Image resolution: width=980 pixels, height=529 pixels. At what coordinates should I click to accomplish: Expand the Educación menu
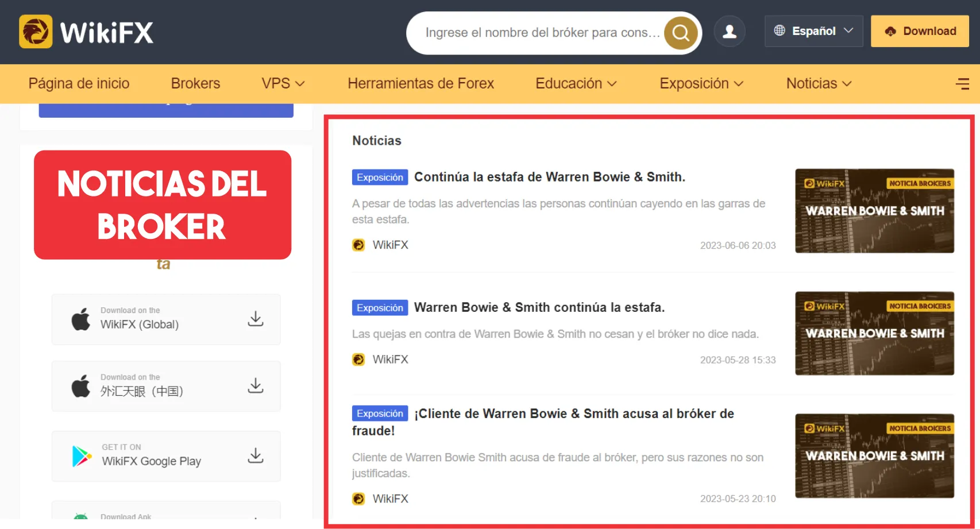click(576, 84)
